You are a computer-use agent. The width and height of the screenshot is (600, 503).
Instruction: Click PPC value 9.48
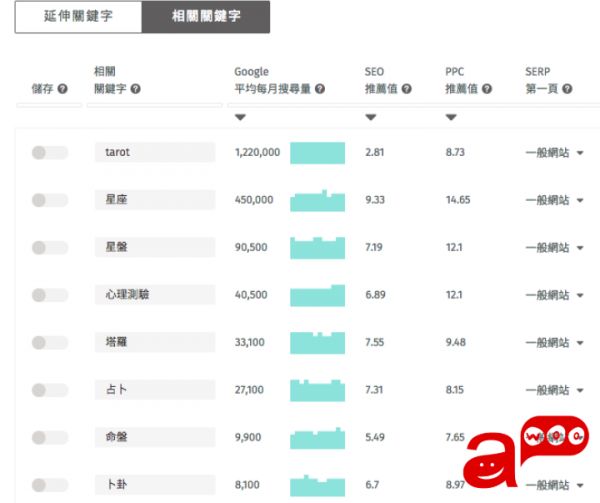456,342
